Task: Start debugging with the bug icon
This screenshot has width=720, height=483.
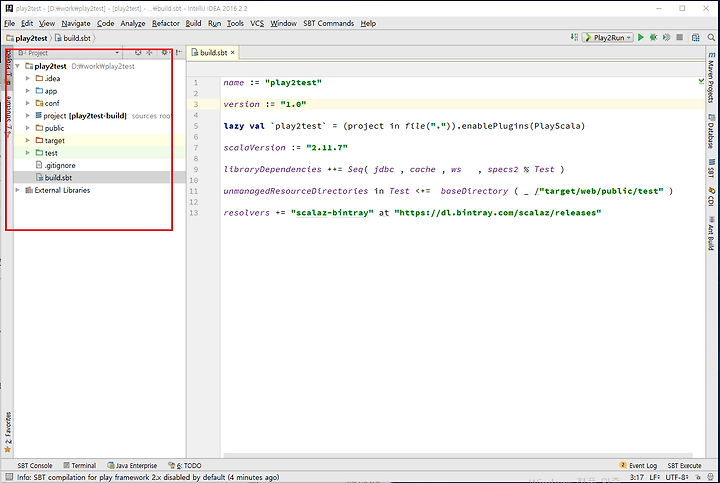Action: coord(653,38)
